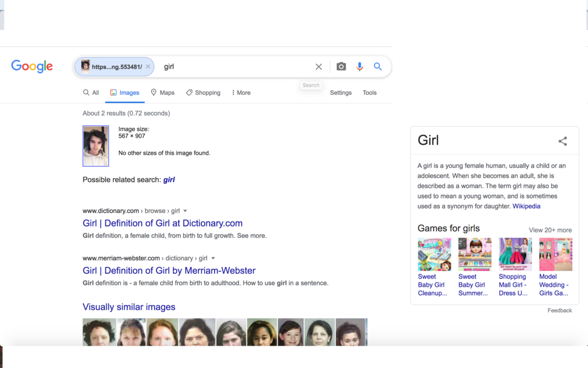Open the Sweet Baby Girl Cleanup game thumbnail
This screenshot has height=368, width=588.
(x=435, y=254)
